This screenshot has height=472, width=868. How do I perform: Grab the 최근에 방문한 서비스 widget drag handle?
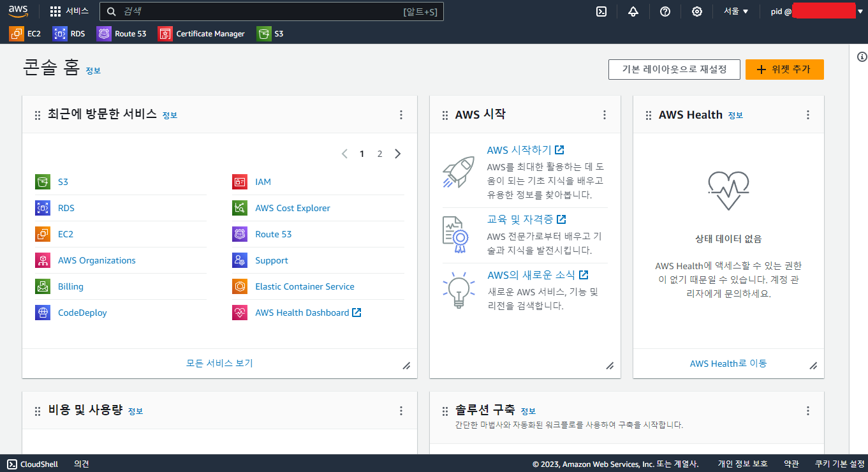pos(38,115)
